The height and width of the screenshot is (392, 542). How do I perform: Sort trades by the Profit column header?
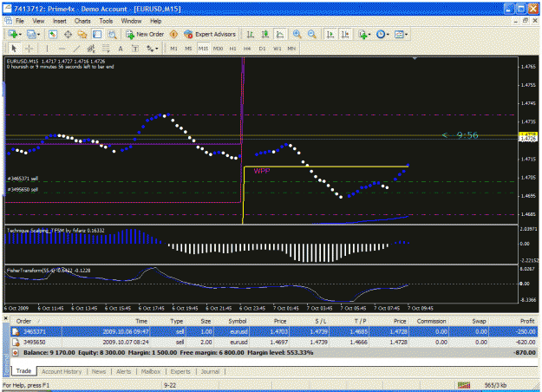[527, 321]
